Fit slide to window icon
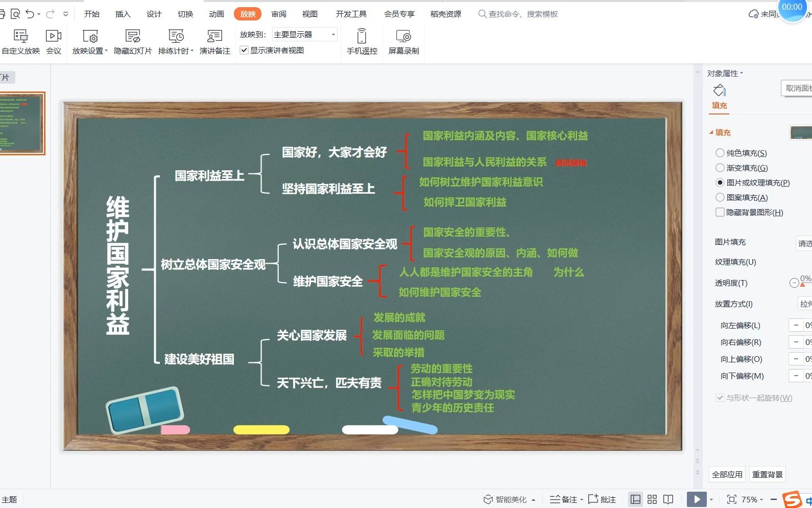The height and width of the screenshot is (508, 812). tap(731, 499)
